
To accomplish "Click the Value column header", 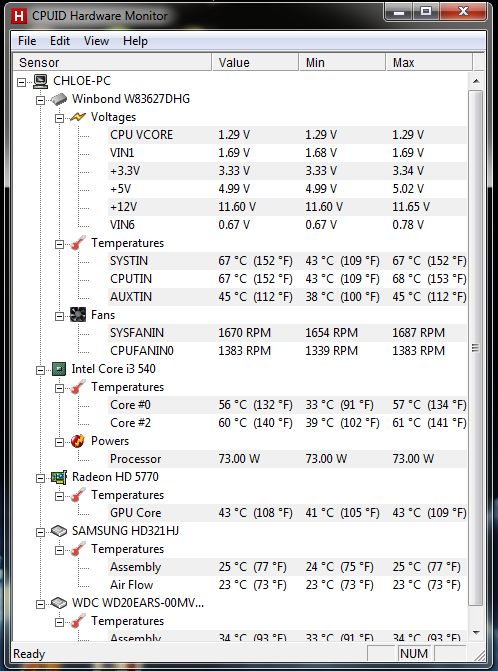I will (x=255, y=62).
